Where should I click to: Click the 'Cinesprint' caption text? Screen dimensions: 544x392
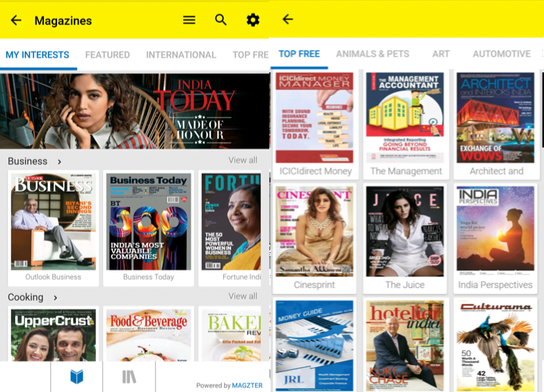(x=314, y=285)
